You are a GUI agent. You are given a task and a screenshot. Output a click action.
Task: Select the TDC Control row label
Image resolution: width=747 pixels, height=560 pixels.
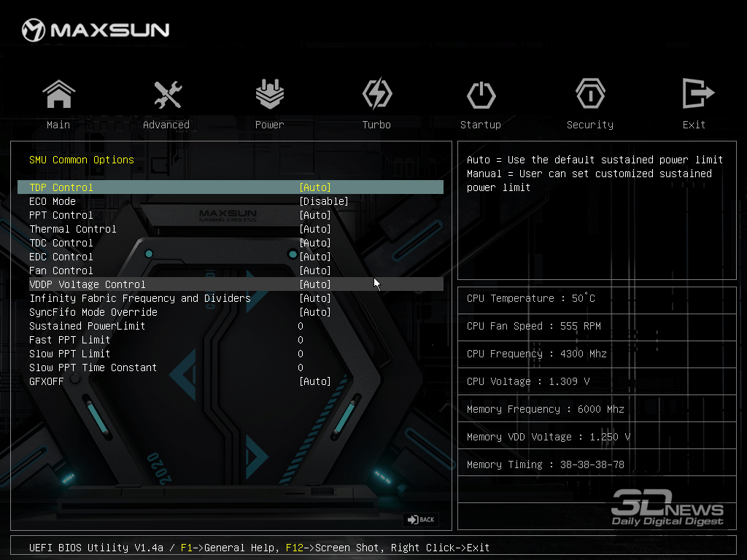tap(61, 243)
